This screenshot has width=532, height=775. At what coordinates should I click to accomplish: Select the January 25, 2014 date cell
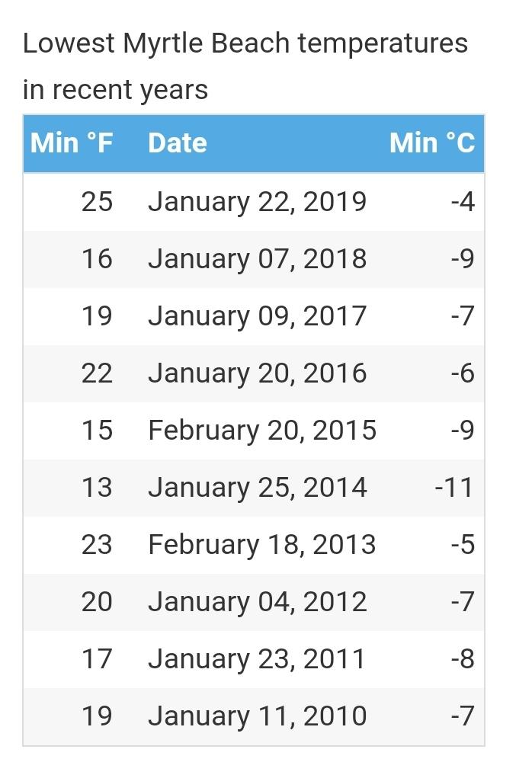point(257,488)
